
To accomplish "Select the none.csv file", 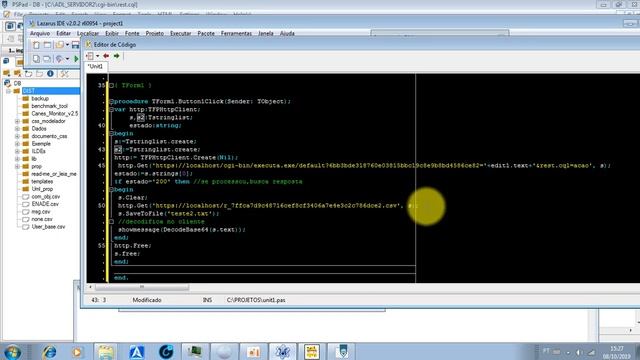I will pos(42,219).
